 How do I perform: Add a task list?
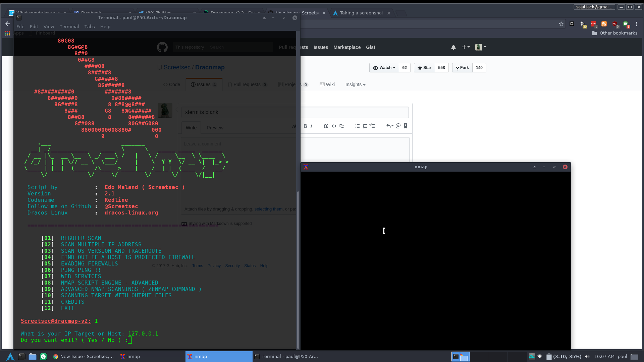(x=372, y=126)
